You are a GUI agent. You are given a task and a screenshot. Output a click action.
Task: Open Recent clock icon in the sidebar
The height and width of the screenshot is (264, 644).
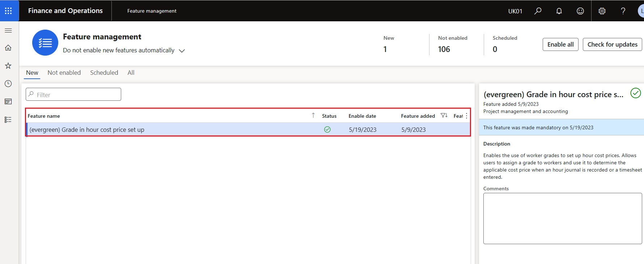tap(8, 83)
